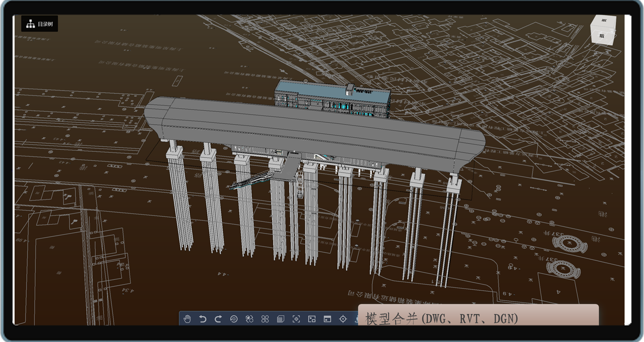Click the crosshair target locate icon
The height and width of the screenshot is (342, 644).
[x=343, y=319]
